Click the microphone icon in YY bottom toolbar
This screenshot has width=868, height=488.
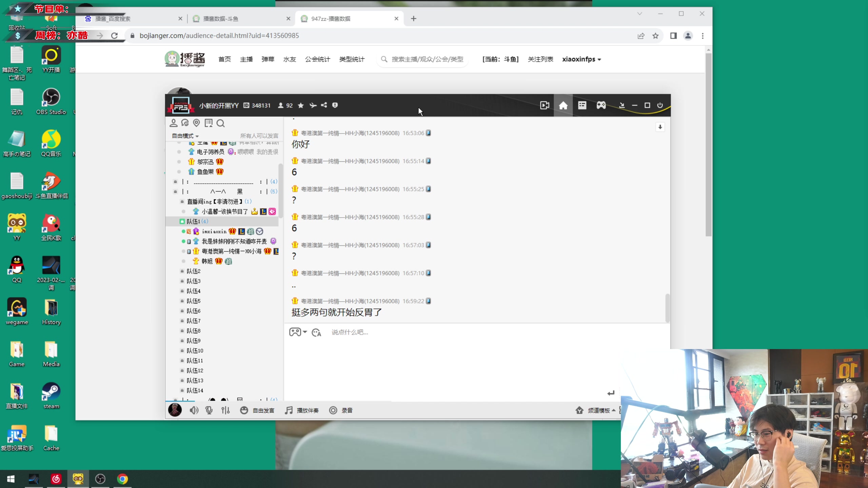tap(209, 410)
